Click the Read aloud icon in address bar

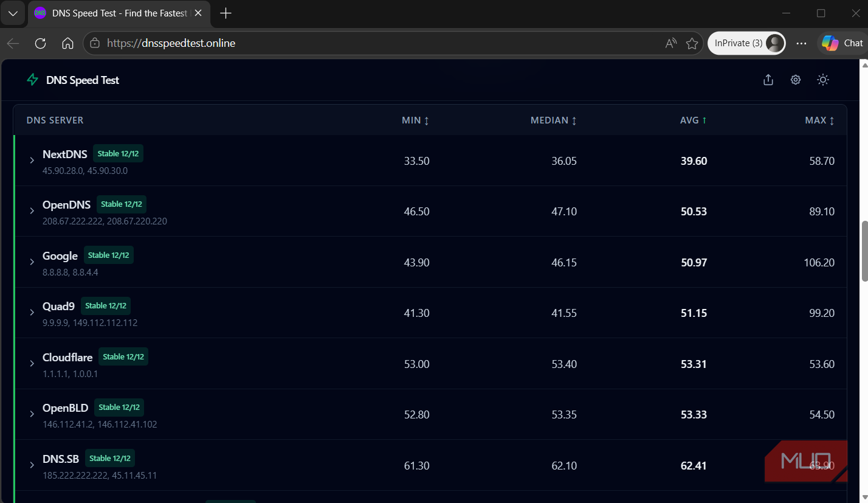671,43
